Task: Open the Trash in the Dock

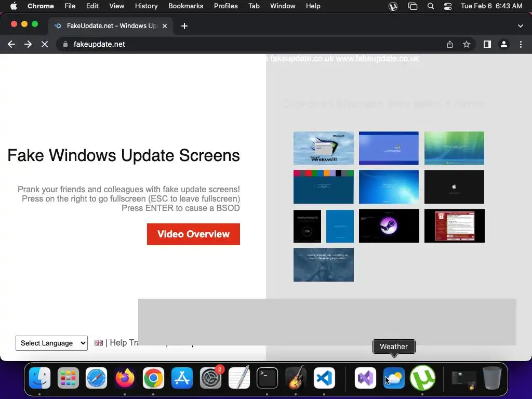Action: tap(493, 378)
